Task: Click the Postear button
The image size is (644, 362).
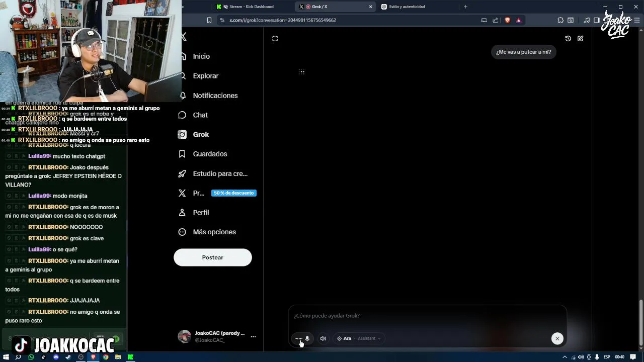Action: tap(212, 257)
